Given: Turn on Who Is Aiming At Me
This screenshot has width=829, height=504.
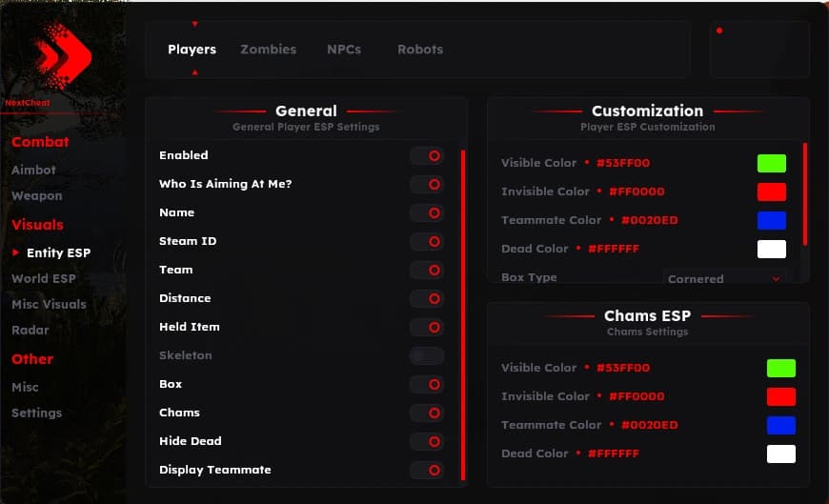Looking at the screenshot, I should (x=427, y=184).
